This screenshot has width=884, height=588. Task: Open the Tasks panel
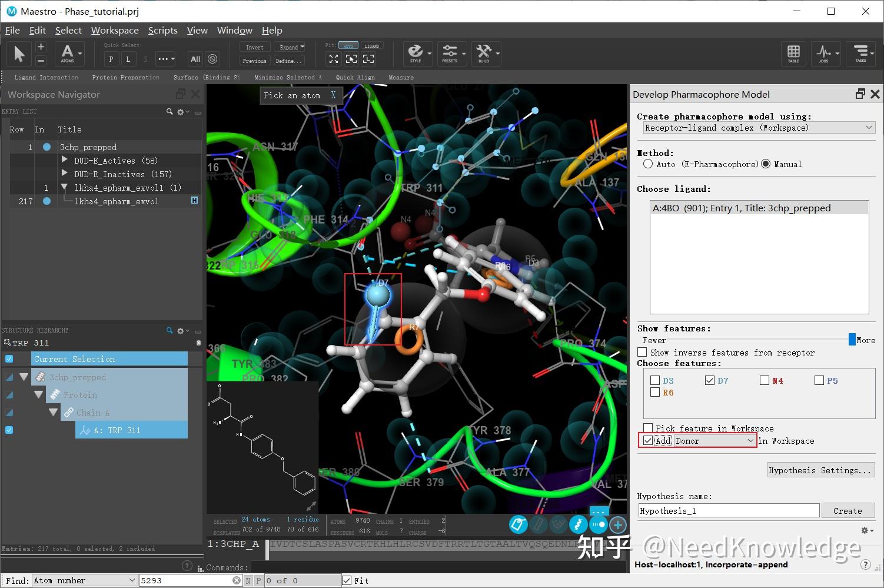861,54
